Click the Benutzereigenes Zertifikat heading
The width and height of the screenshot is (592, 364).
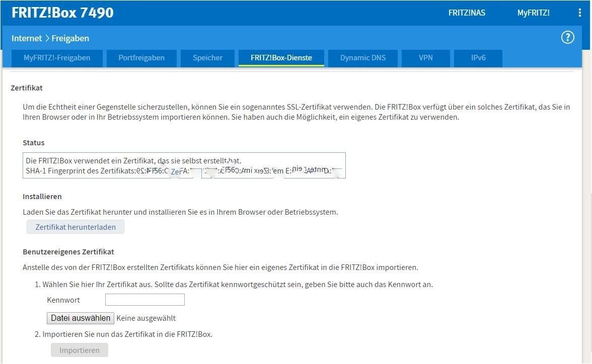pyautogui.click(x=68, y=252)
